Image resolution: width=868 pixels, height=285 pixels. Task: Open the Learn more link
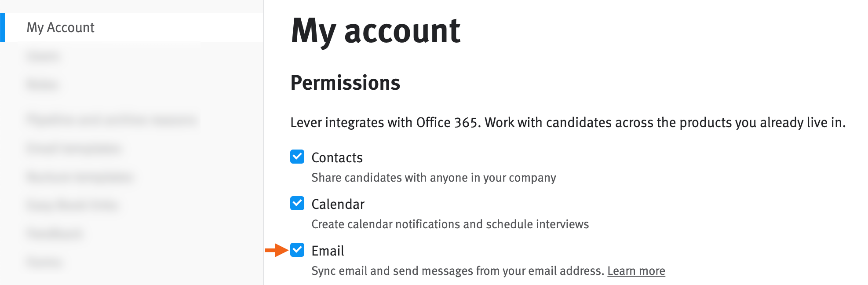tap(637, 271)
